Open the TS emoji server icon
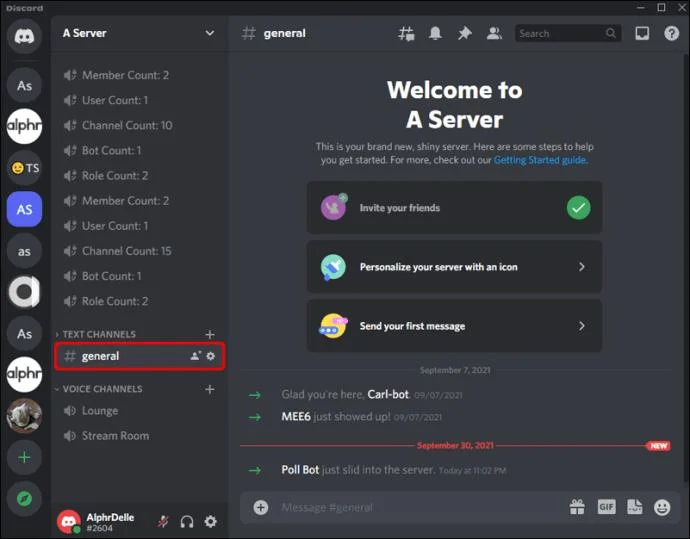This screenshot has width=690, height=539. (x=24, y=168)
